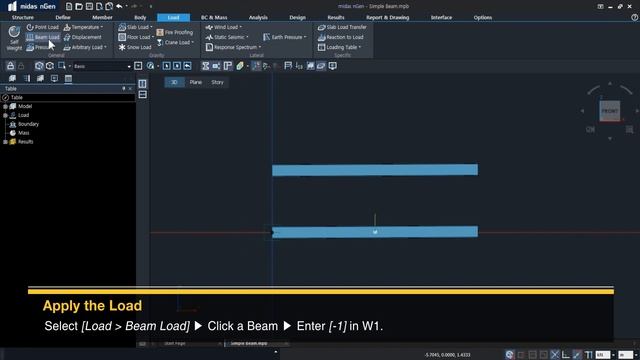Select the 3D view button

coord(174,82)
